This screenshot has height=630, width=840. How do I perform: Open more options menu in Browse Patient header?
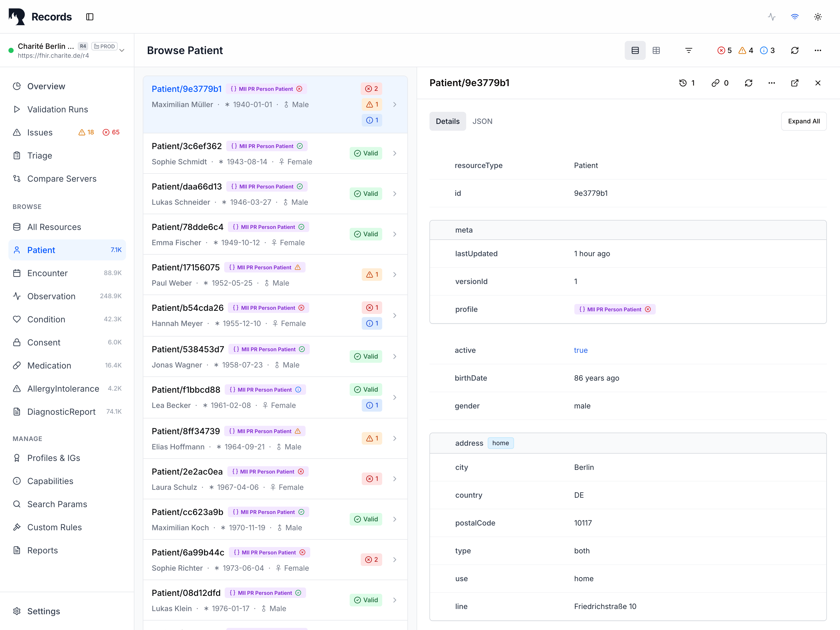pos(818,50)
